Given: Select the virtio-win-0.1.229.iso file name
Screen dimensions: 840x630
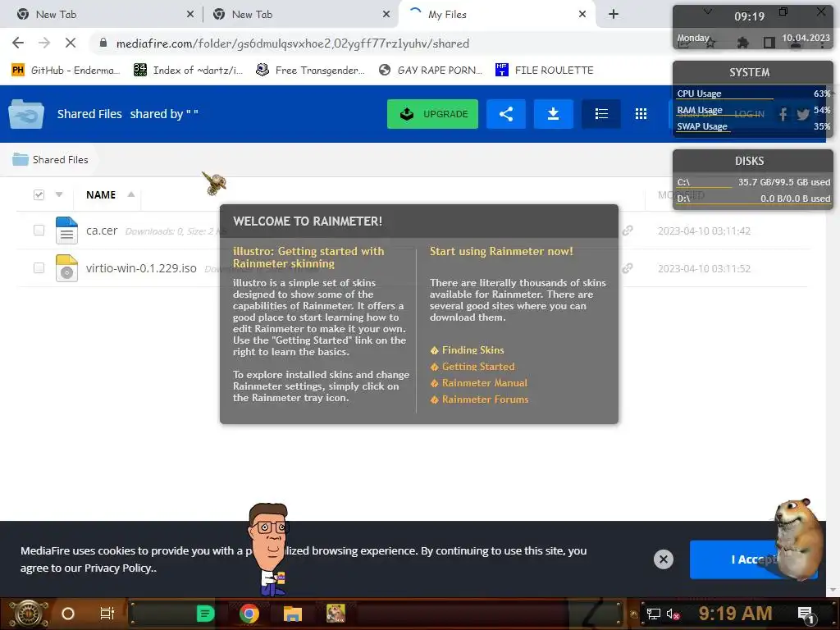Looking at the screenshot, I should coord(141,268).
